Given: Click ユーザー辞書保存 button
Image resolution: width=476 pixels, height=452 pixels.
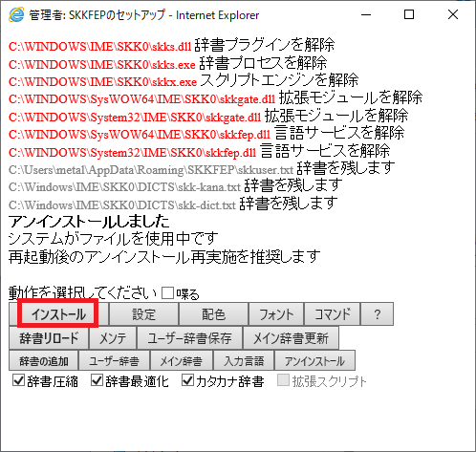Looking at the screenshot, I should click(x=190, y=338).
